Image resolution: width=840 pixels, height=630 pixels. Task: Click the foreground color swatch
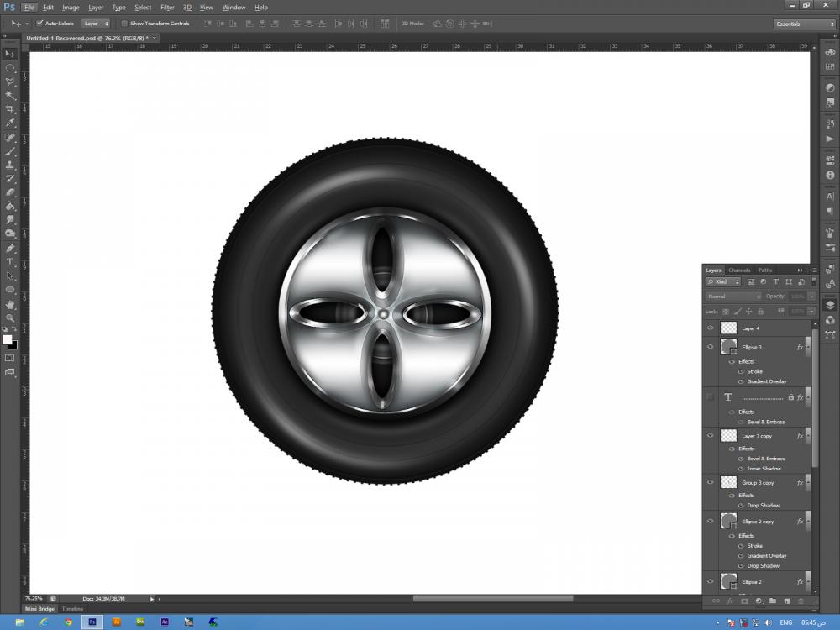(x=7, y=339)
